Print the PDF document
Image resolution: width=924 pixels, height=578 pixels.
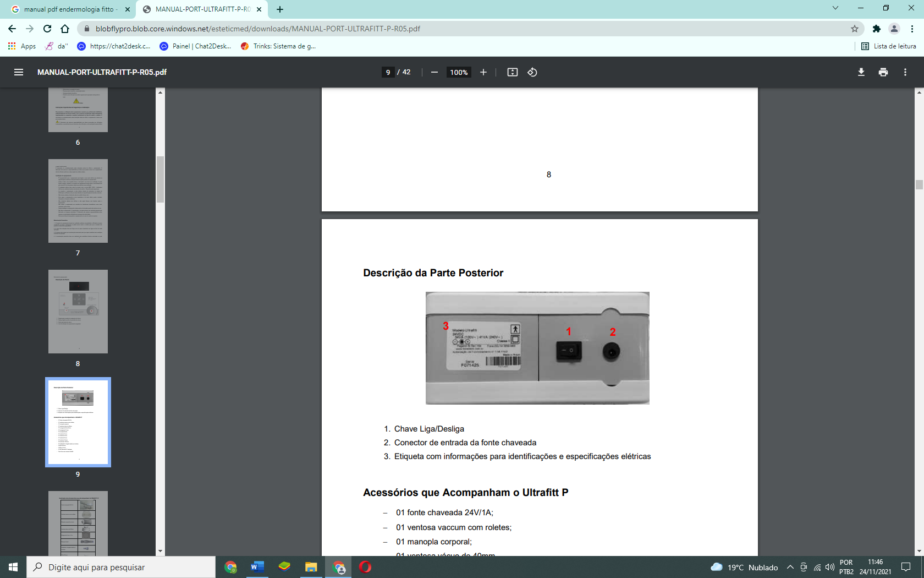[x=883, y=72]
